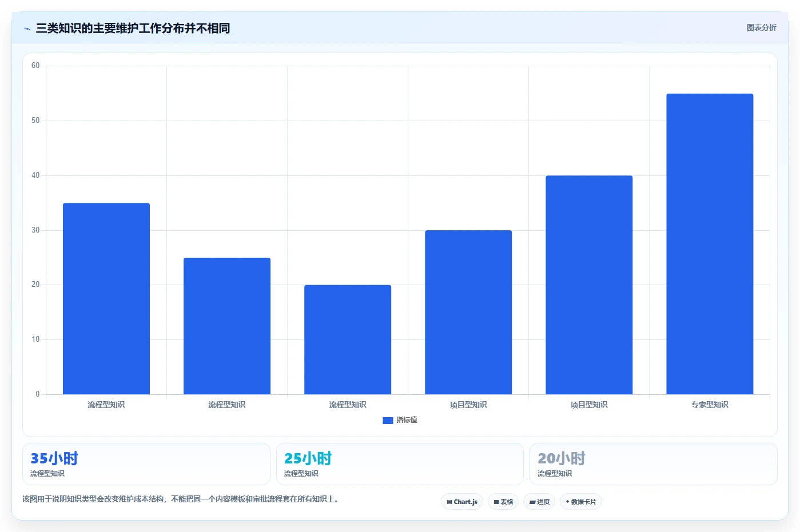Click the 项目型知识 label under the 30-value bar
This screenshot has width=800, height=532.
point(468,405)
